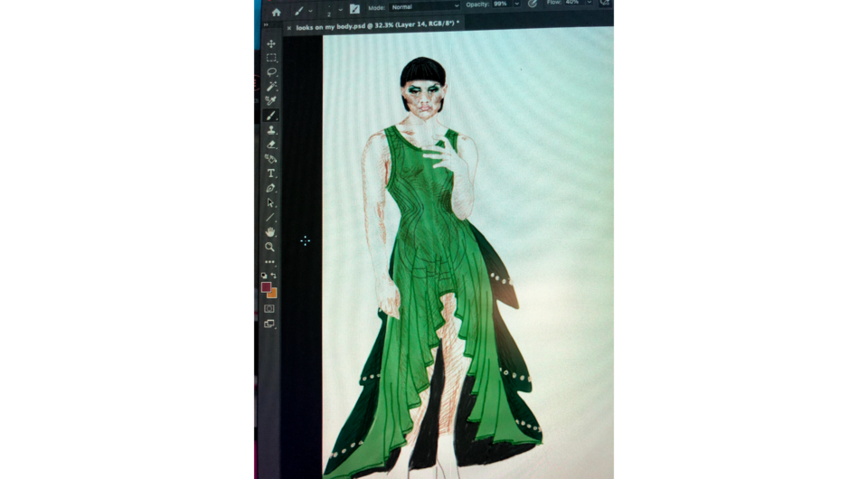Toggle the brush settings panel button
The image size is (868, 479).
click(x=354, y=9)
